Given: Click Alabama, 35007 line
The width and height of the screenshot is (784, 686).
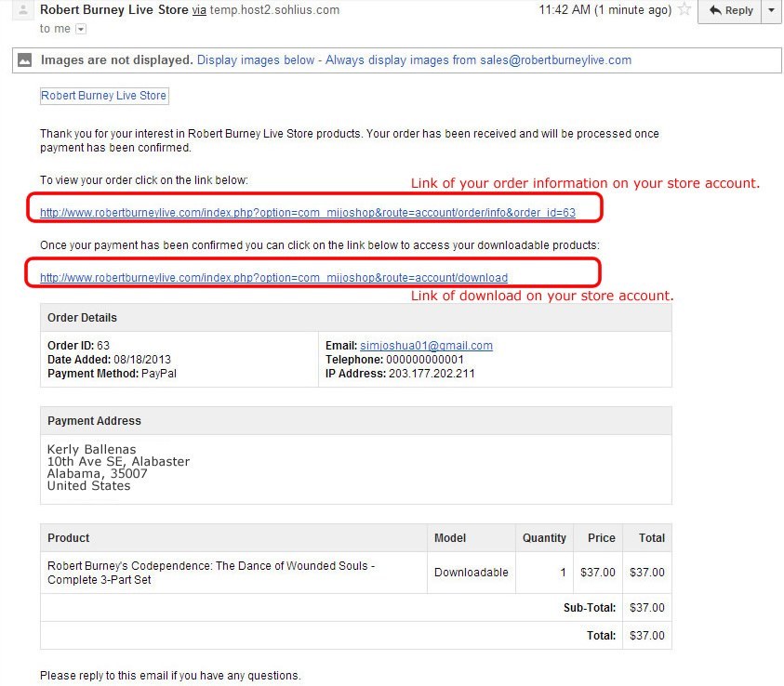Looking at the screenshot, I should coord(98,473).
